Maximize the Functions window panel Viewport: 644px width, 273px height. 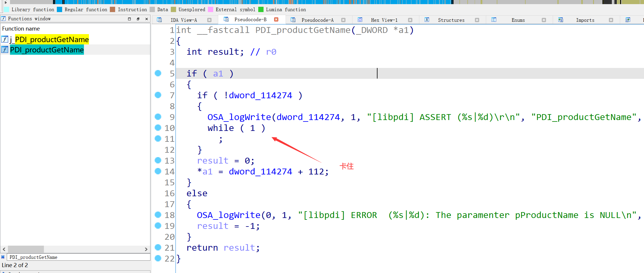(x=129, y=19)
